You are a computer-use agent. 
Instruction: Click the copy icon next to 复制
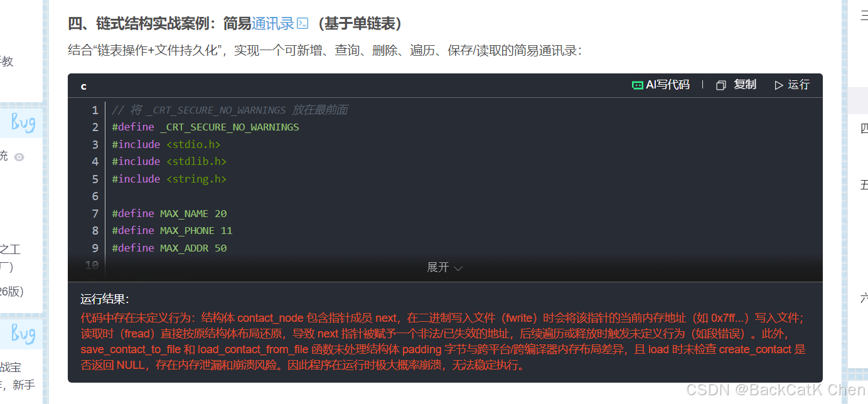tap(721, 84)
